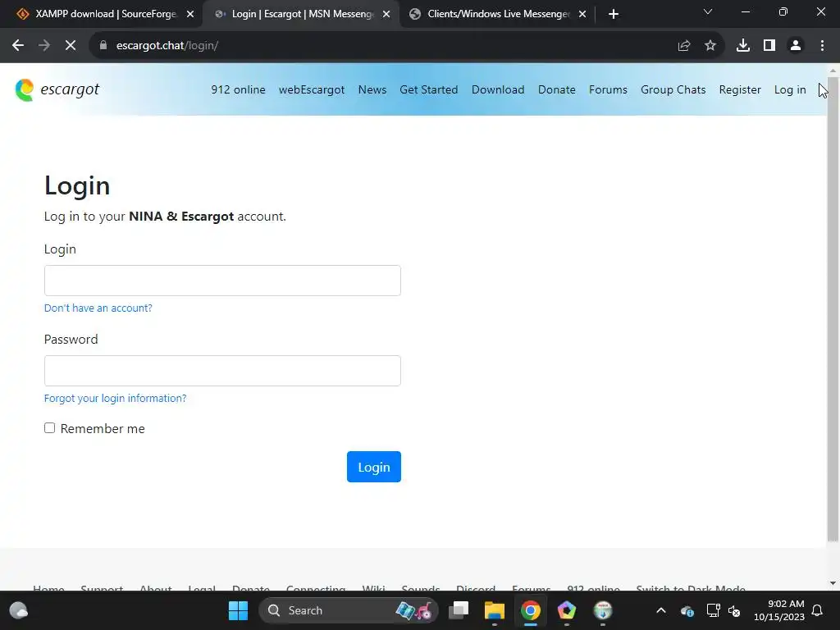840x630 pixels.
Task: Share this page using the share icon
Action: click(684, 46)
